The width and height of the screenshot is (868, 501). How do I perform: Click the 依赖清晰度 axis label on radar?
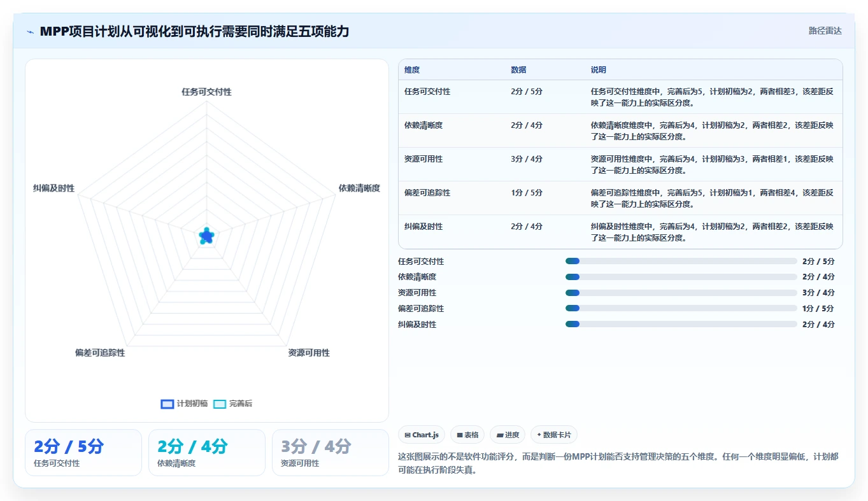[x=359, y=188]
